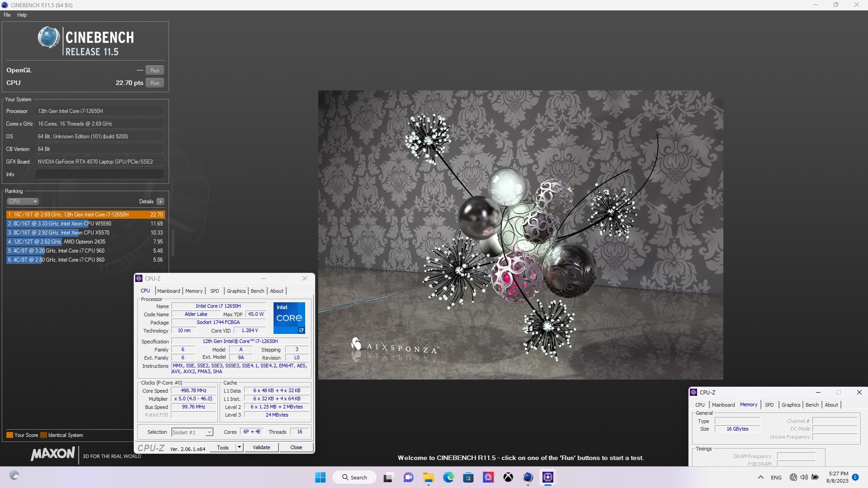The width and height of the screenshot is (868, 488).
Task: Launch Microsoft Edge from taskbar
Action: click(448, 478)
